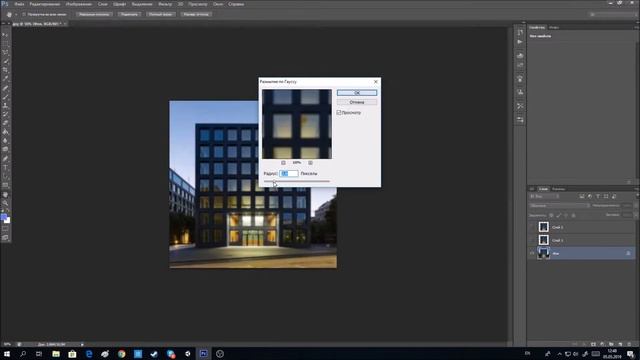Open status bar document info arrow

82,344
